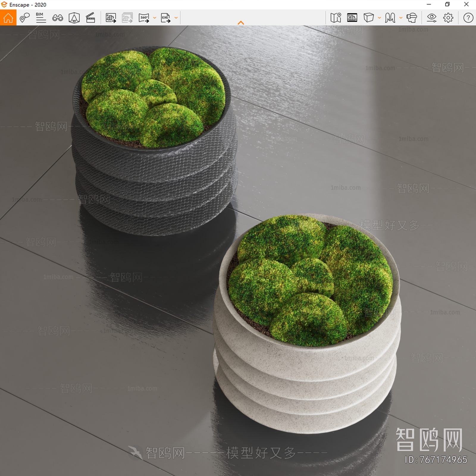Image resolution: width=476 pixels, height=476 pixels.
Task: Open the collaborative annotations tool
Action: point(25,18)
